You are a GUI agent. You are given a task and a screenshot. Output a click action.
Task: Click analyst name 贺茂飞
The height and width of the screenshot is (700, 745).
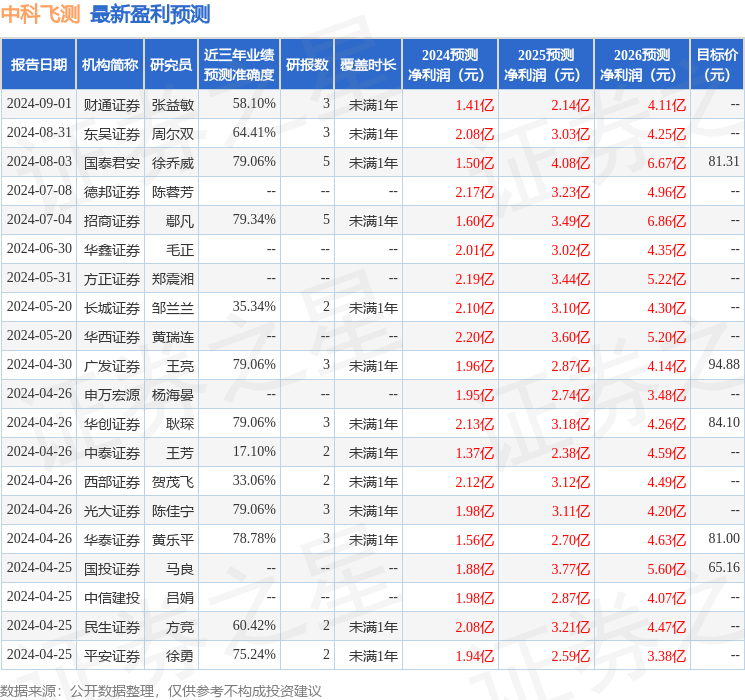pyautogui.click(x=172, y=482)
